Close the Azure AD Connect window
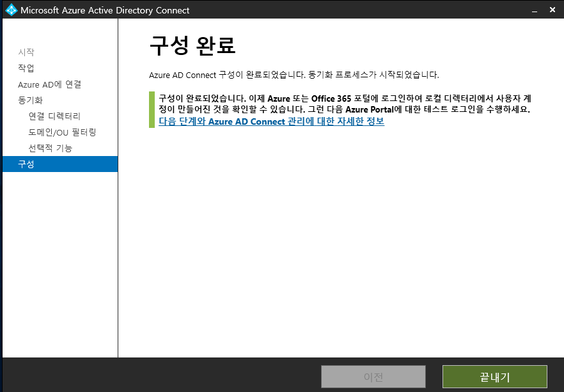564x392 pixels. point(552,10)
